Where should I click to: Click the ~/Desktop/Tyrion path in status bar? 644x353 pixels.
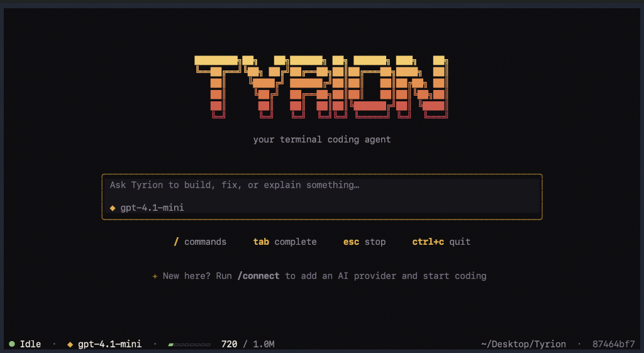click(523, 344)
